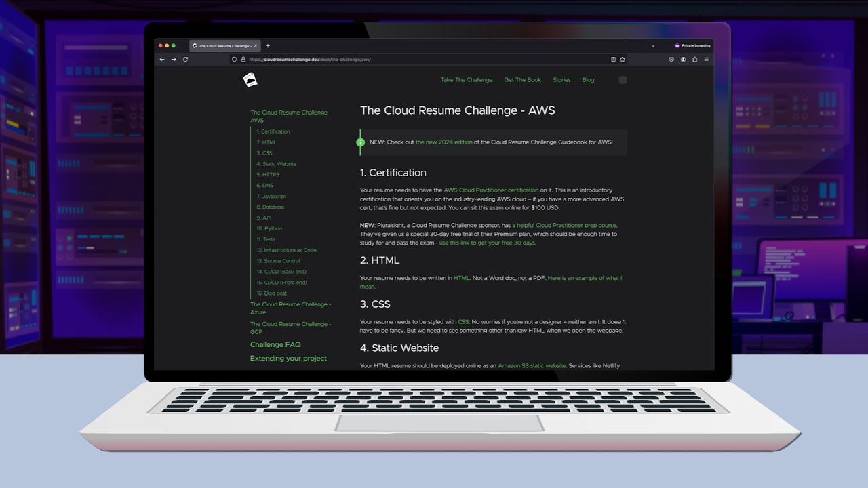Go back with the browser back arrow

(x=162, y=60)
